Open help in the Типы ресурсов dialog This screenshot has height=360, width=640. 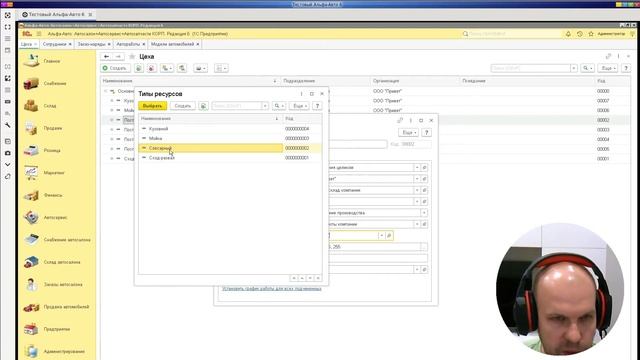coord(317,106)
